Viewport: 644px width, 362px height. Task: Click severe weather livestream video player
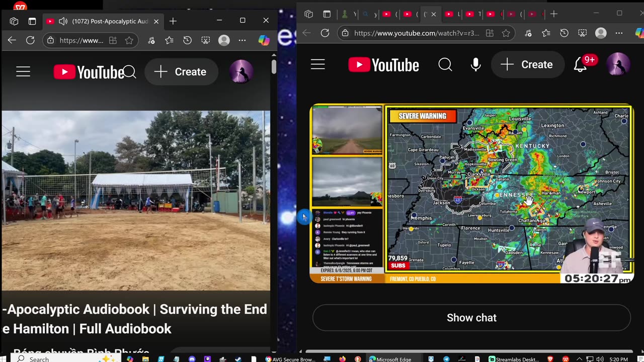point(471,194)
